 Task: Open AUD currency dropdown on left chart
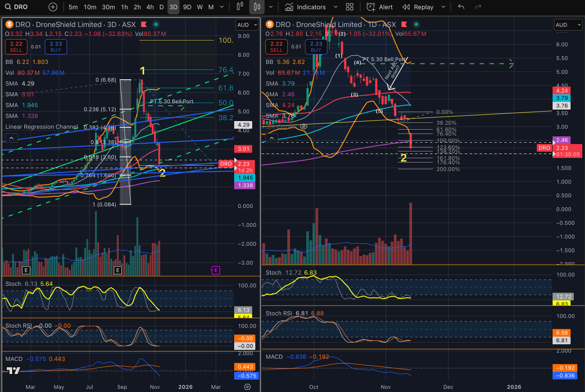click(x=247, y=25)
